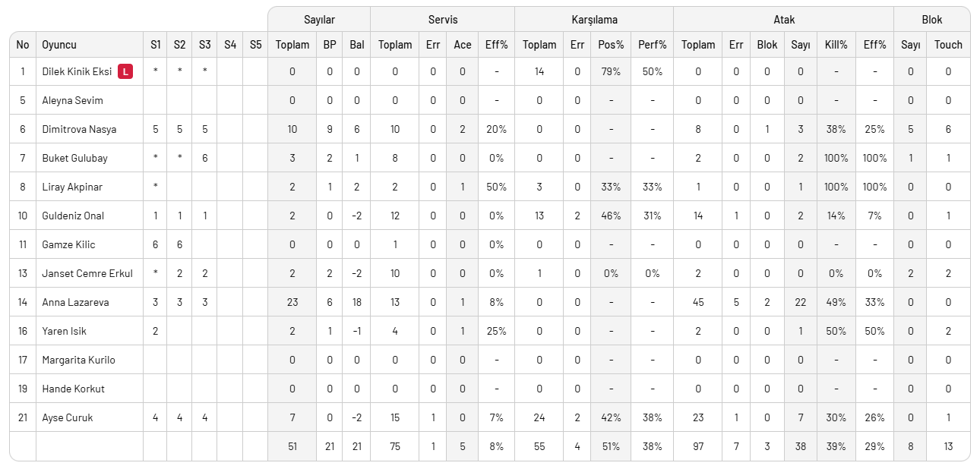Click the BP column header

(x=330, y=45)
